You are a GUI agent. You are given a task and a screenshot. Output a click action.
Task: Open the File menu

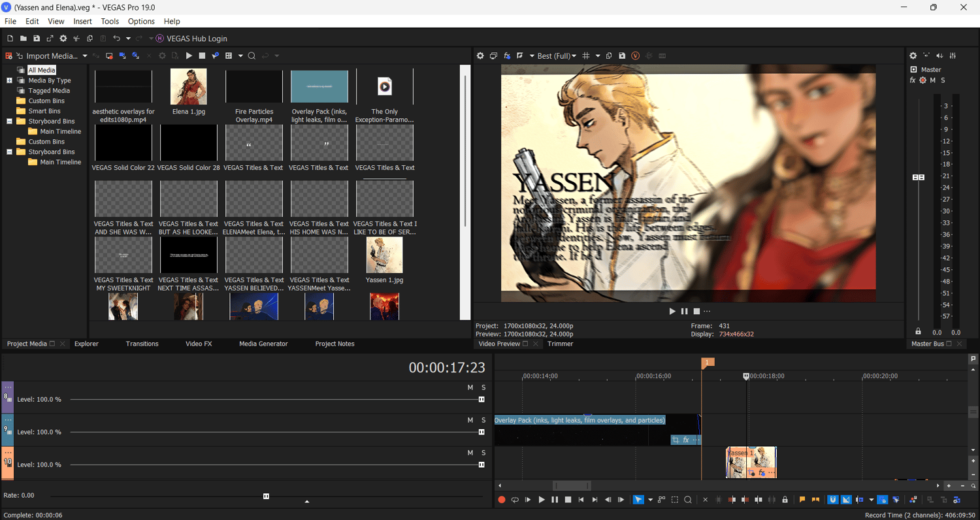(x=10, y=22)
